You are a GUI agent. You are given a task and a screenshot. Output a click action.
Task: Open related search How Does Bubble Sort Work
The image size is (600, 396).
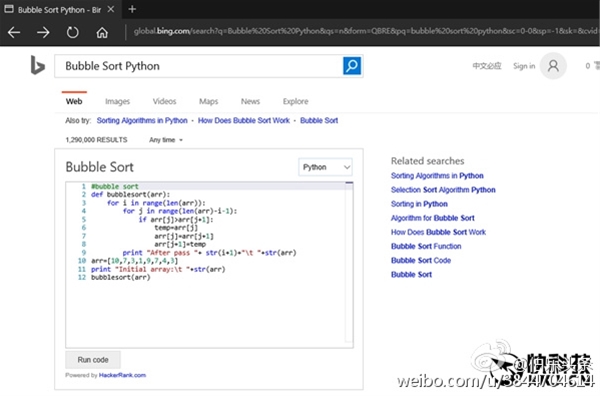click(x=438, y=232)
